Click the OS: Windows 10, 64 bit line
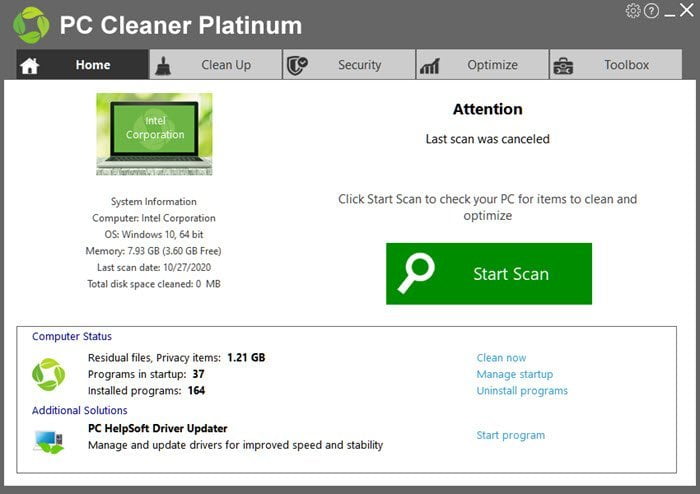Image resolution: width=700 pixels, height=494 pixels. (x=154, y=234)
